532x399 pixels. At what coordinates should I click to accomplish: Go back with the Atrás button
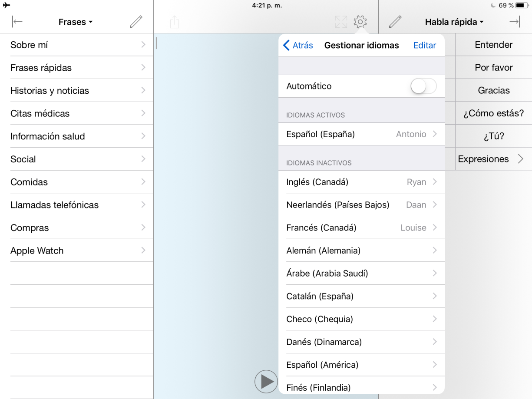[x=298, y=45]
